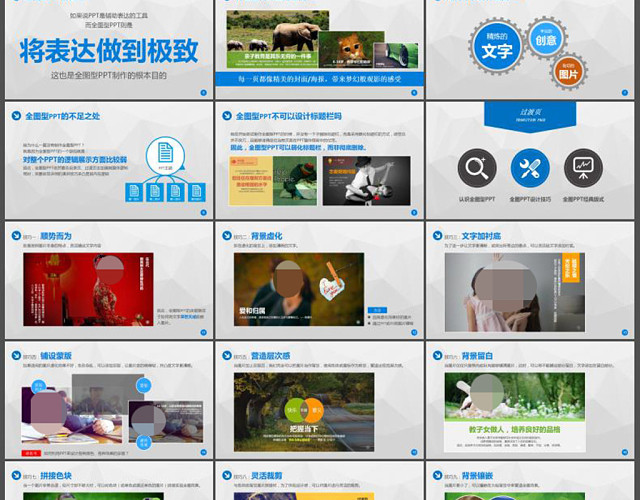
Task: Click the caption 全图PPT经典版式
Action: [583, 199]
